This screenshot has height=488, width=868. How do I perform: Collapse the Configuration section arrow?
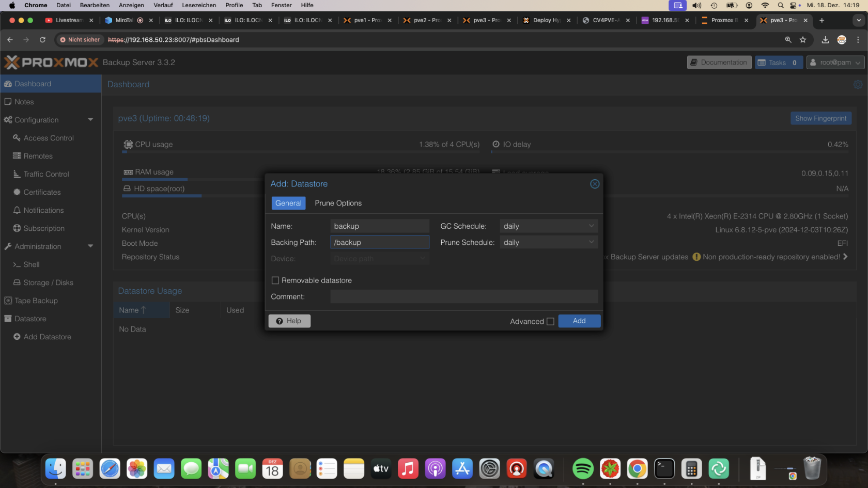coord(90,120)
